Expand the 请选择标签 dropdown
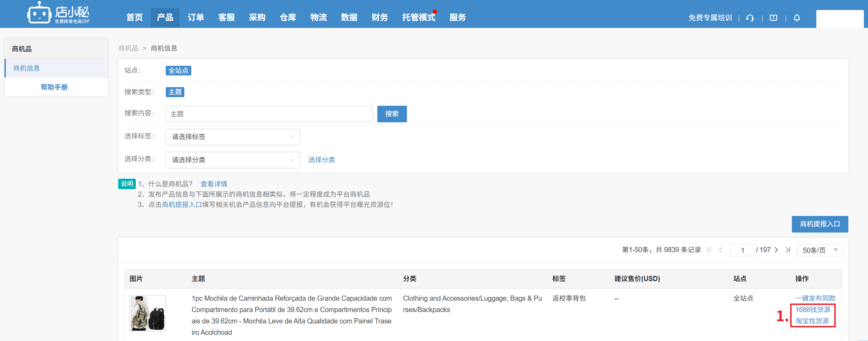868x341 pixels. point(233,137)
